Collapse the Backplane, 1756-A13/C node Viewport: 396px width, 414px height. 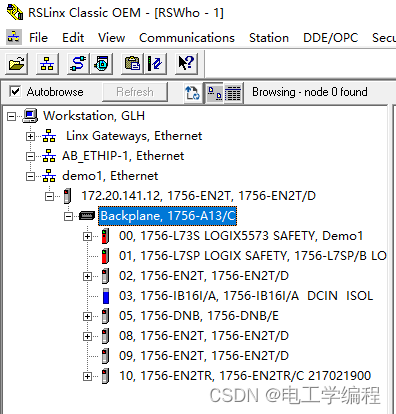click(x=68, y=216)
